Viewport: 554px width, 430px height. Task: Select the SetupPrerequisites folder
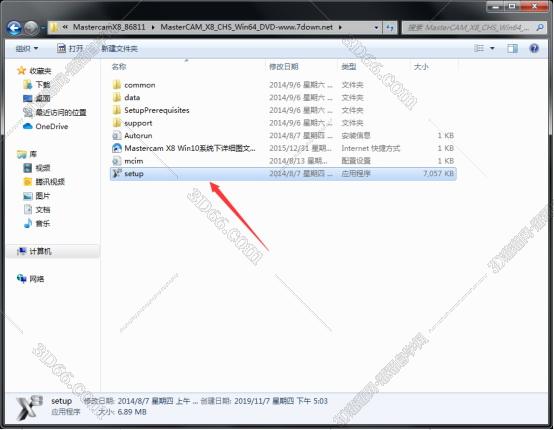pos(283,110)
